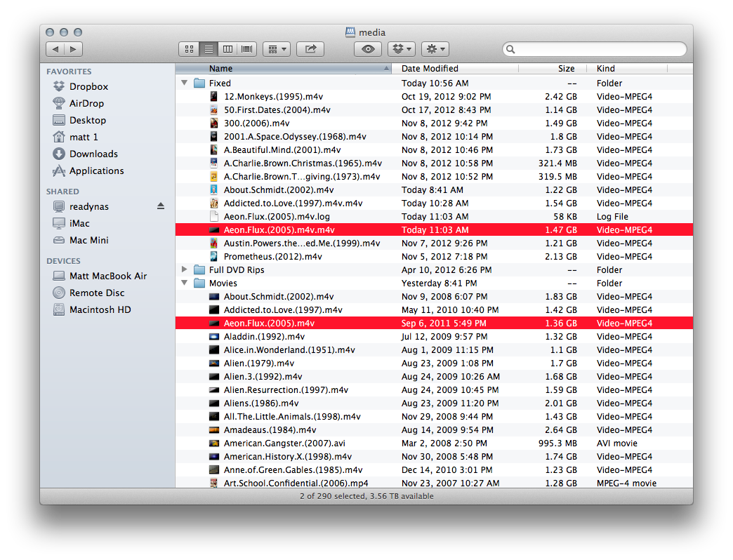
Task: Collapse the Fixed folder
Action: tap(185, 83)
